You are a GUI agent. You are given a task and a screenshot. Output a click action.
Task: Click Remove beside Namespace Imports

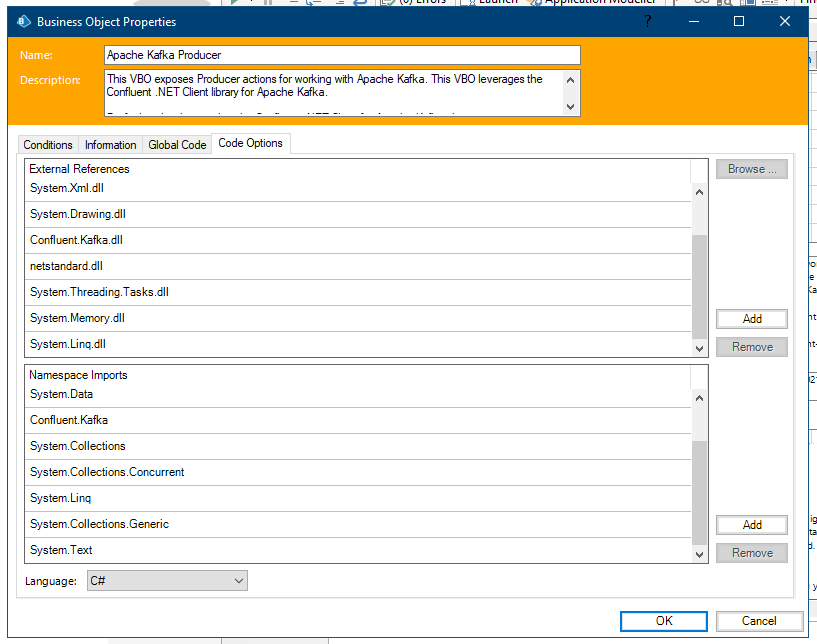[752, 553]
